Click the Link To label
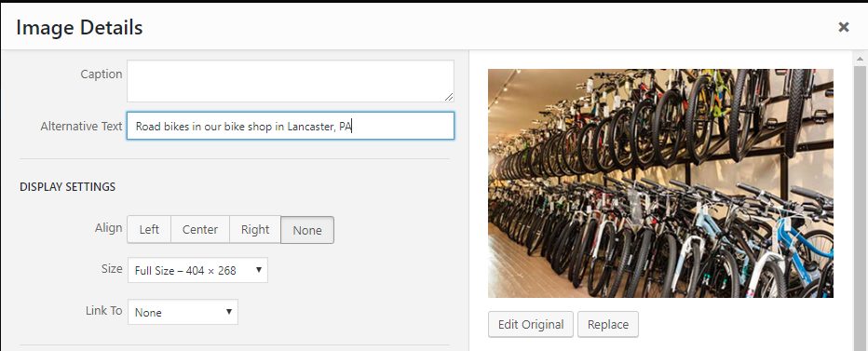 [104, 311]
